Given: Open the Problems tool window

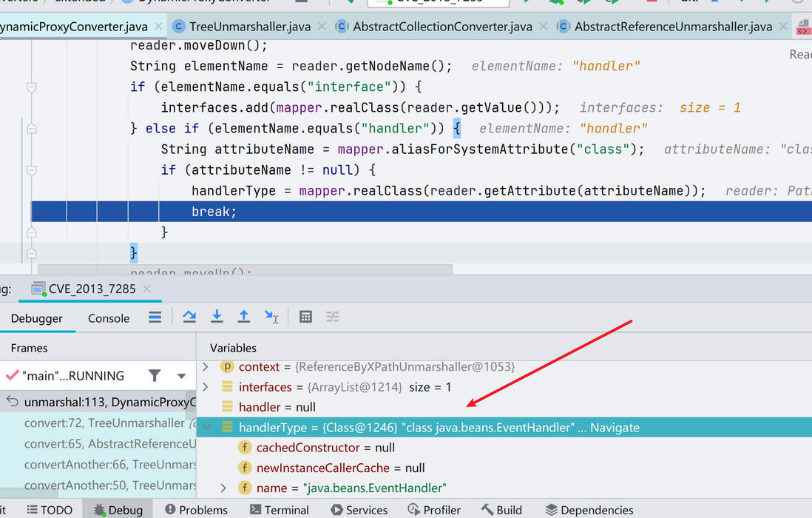Looking at the screenshot, I should point(196,510).
